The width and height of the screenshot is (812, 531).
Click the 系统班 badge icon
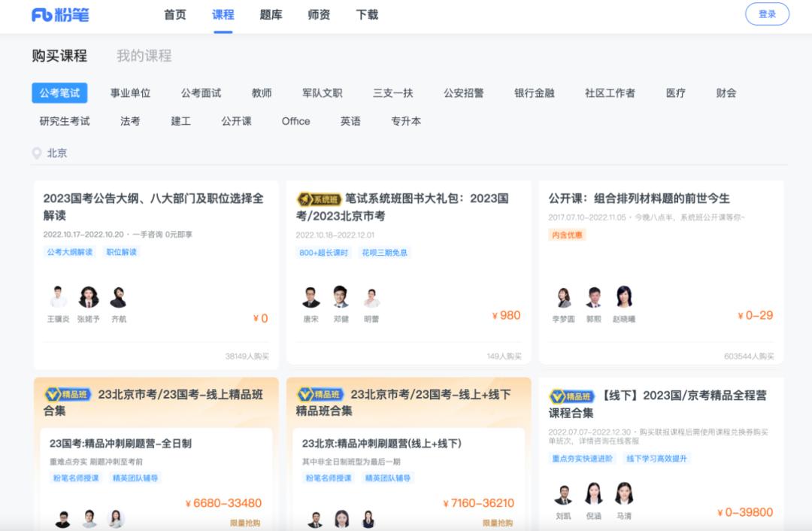[319, 199]
